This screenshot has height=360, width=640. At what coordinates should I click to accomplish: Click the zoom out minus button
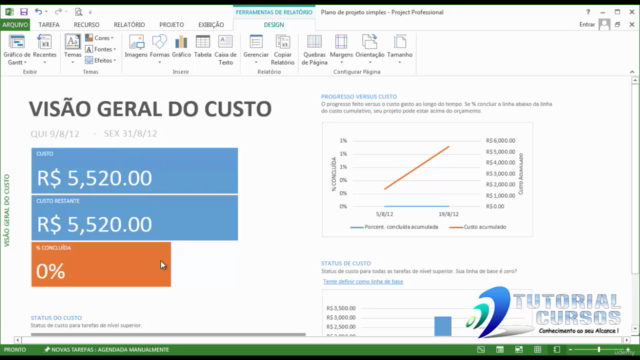[x=570, y=350]
